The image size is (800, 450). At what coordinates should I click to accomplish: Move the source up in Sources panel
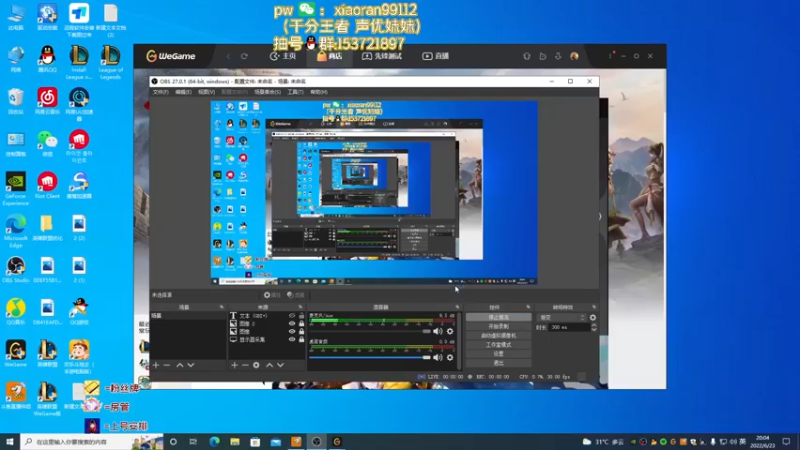(269, 365)
